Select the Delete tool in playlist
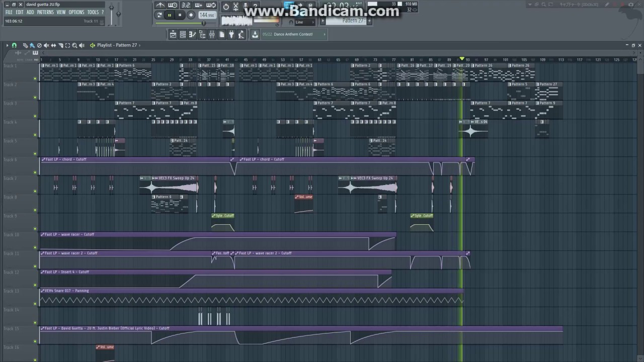 pos(39,45)
